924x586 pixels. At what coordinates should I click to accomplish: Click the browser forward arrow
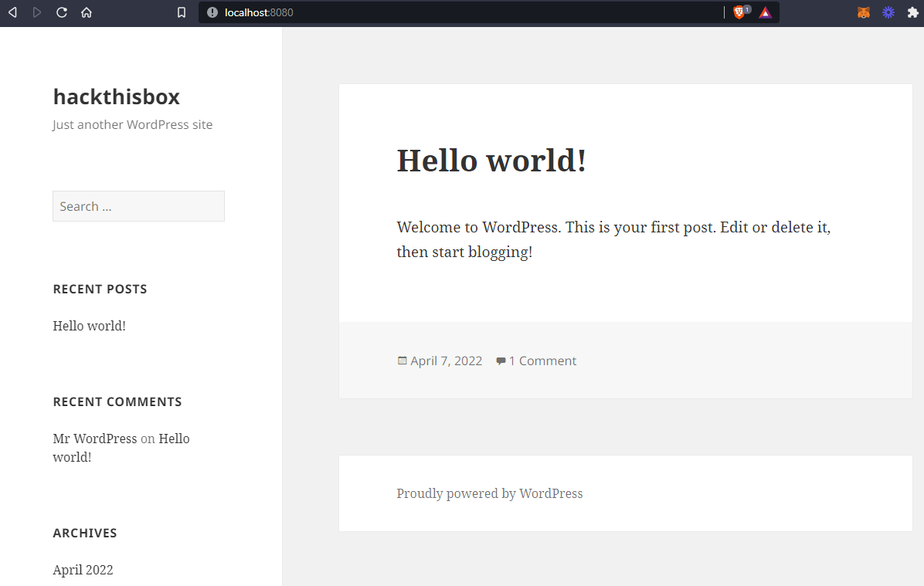tap(36, 12)
